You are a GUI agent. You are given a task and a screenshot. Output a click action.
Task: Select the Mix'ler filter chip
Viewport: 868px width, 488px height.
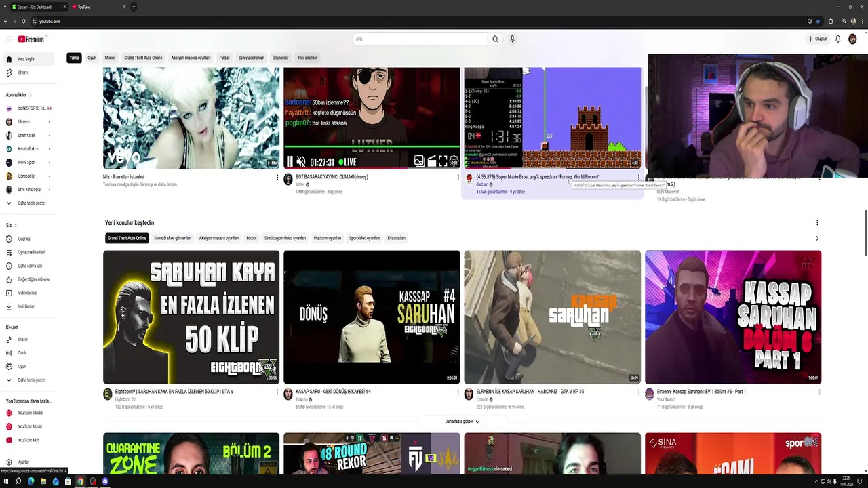(x=110, y=58)
